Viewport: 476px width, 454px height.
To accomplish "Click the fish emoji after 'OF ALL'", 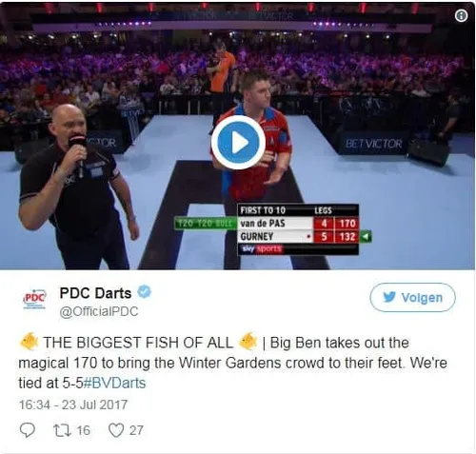I will coord(248,342).
